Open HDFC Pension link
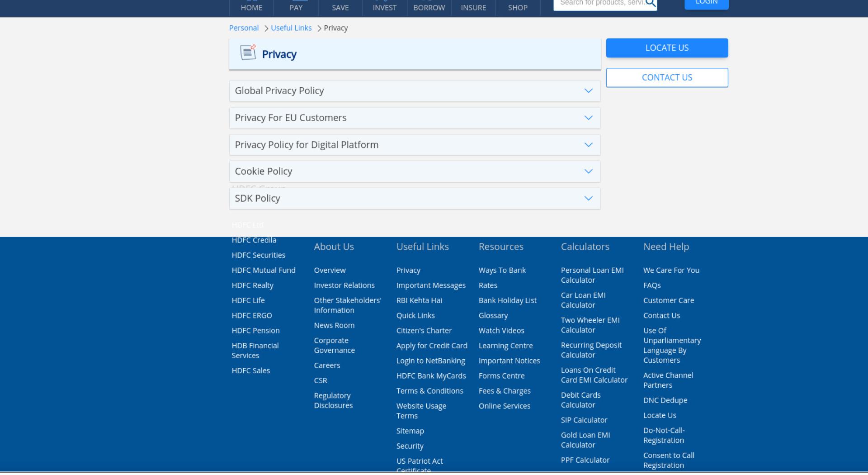 pos(255,331)
